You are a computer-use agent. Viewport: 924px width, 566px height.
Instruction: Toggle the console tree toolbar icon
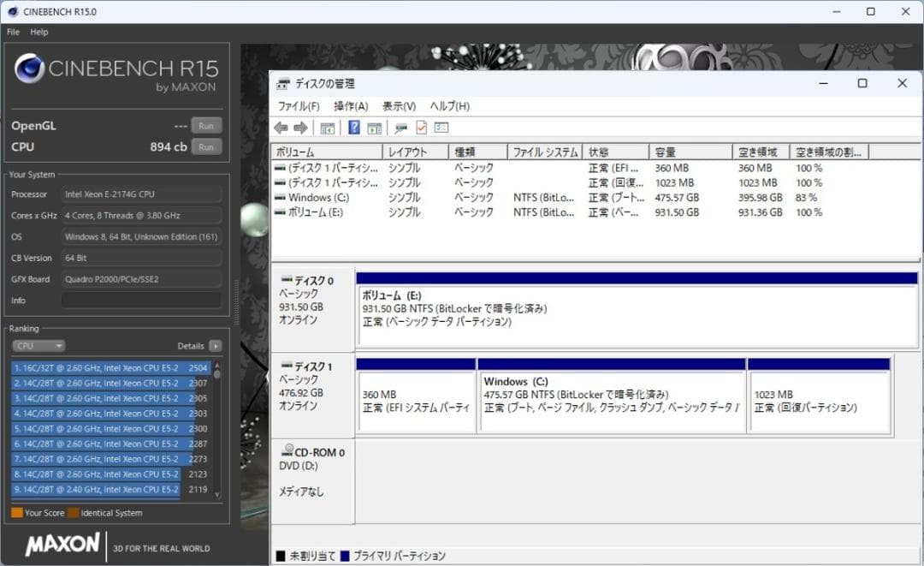[328, 128]
